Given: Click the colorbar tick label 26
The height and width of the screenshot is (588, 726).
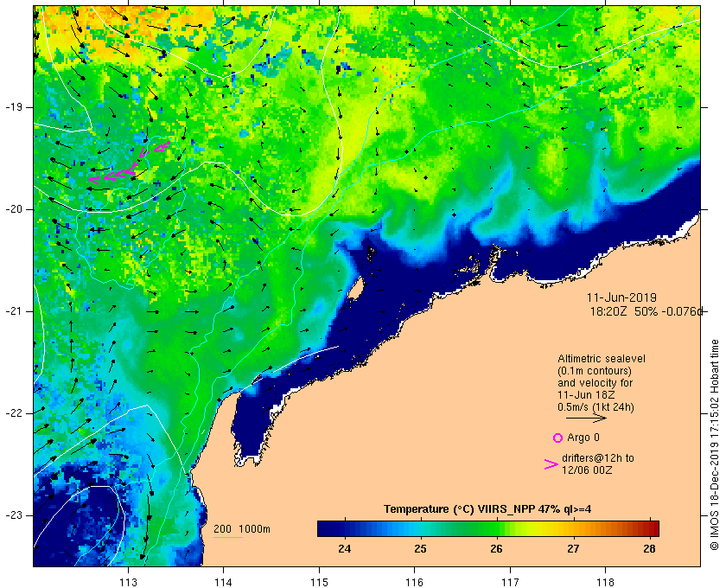Looking at the screenshot, I should (x=496, y=548).
